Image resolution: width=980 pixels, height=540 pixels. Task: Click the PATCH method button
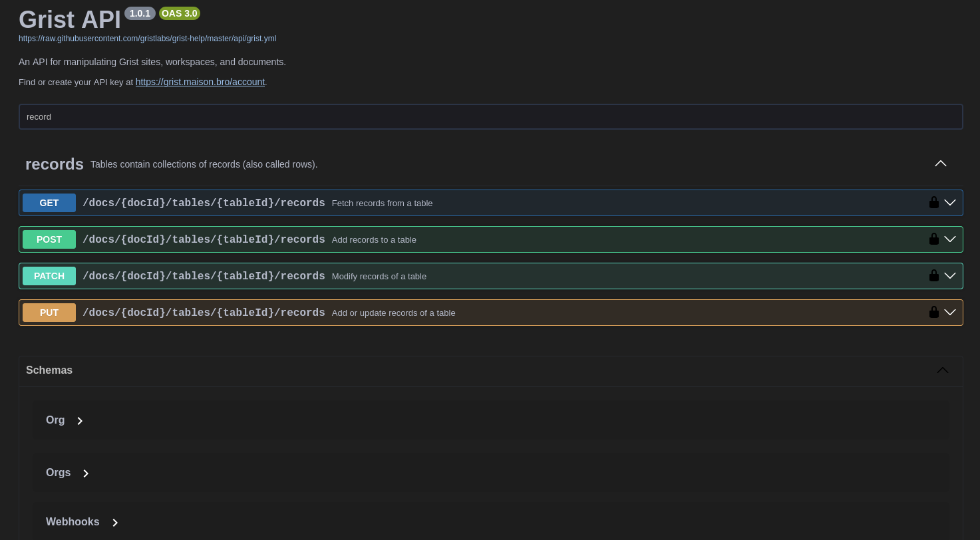49,276
